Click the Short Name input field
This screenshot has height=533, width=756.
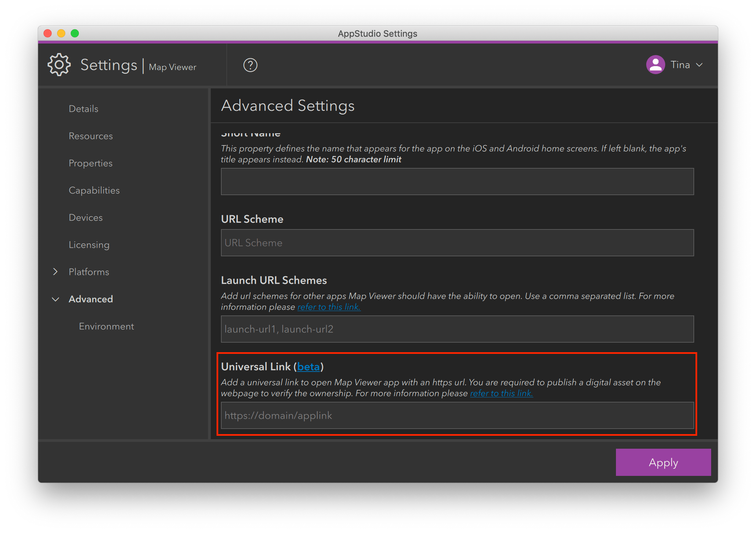click(x=457, y=182)
